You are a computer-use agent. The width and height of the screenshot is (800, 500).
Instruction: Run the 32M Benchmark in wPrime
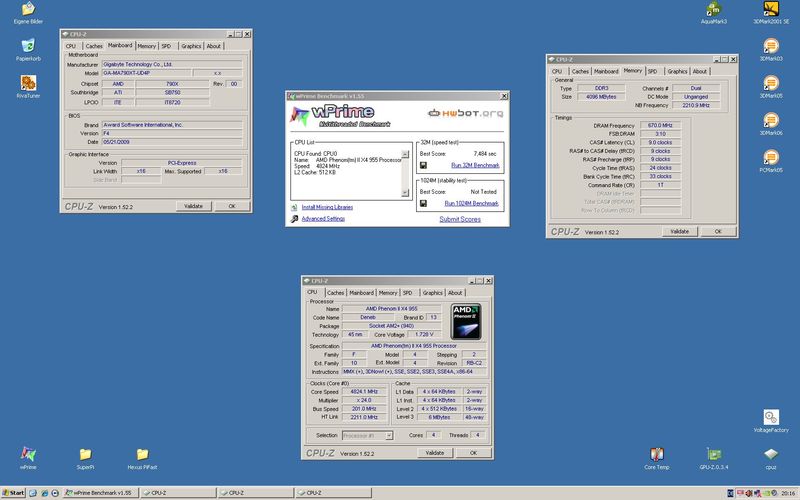(475, 165)
